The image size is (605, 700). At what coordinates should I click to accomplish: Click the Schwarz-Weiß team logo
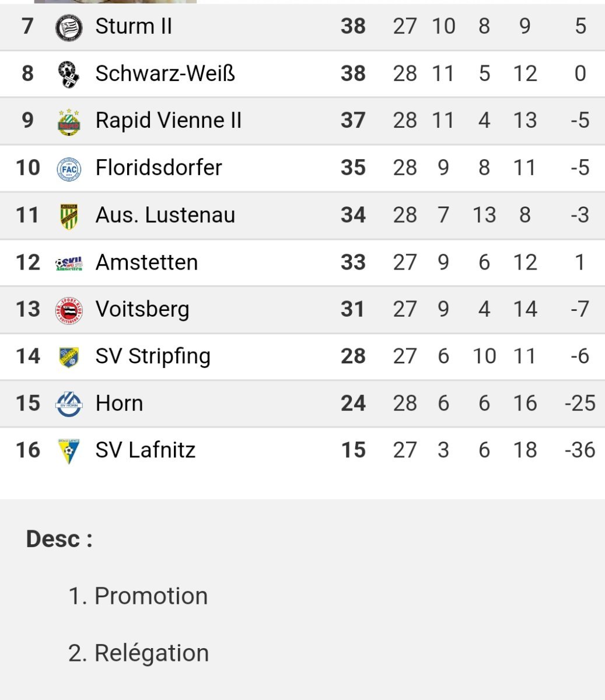click(69, 74)
